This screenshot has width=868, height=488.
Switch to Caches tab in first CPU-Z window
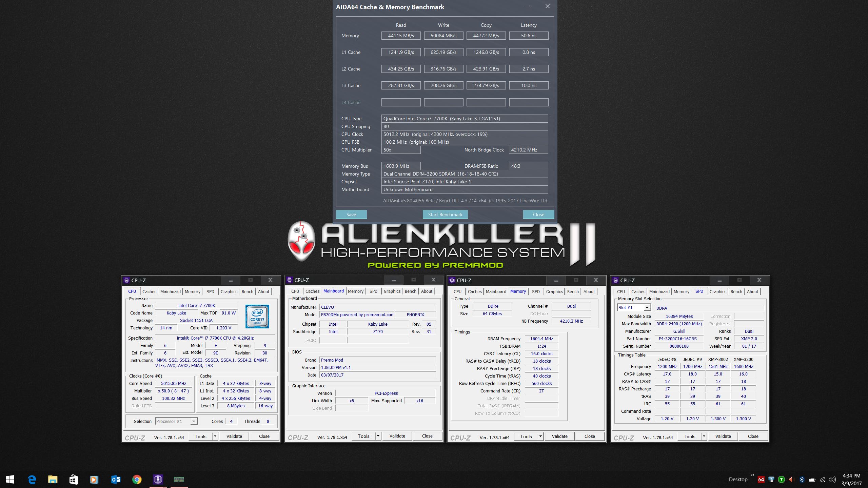click(149, 291)
